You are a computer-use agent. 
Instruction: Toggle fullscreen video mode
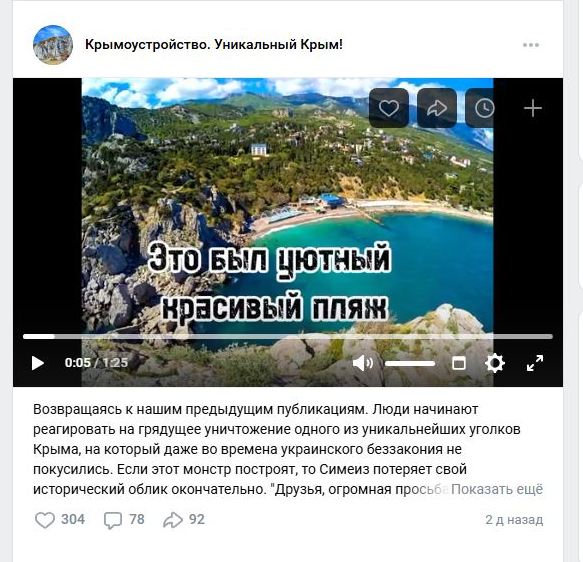[x=535, y=363]
